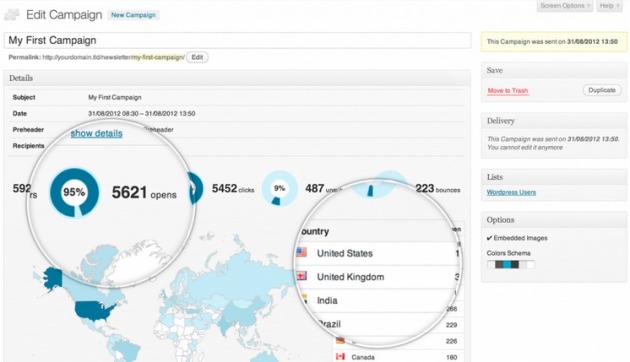
Task: Click the Details panel header
Action: [x=237, y=78]
